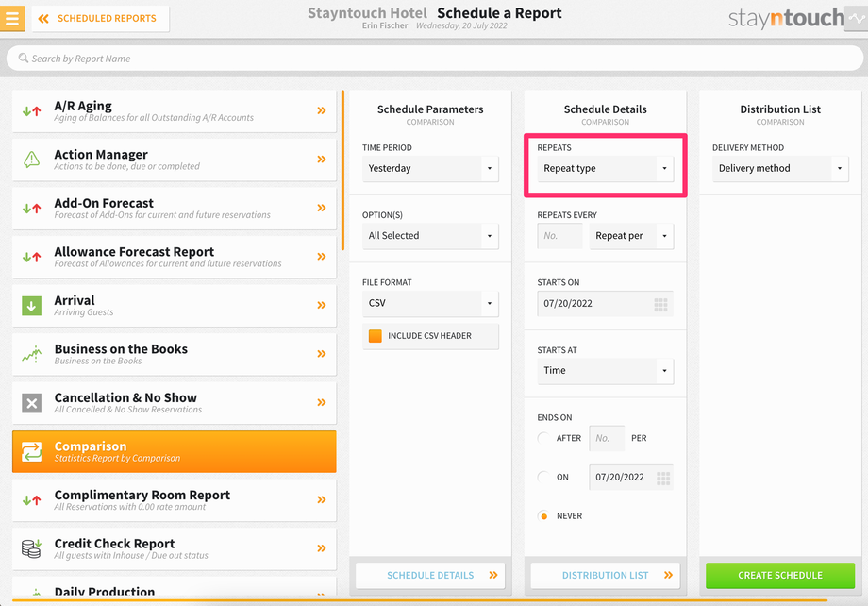Viewport: 868px width, 606px height.
Task: Open the hamburger main menu
Action: point(12,18)
